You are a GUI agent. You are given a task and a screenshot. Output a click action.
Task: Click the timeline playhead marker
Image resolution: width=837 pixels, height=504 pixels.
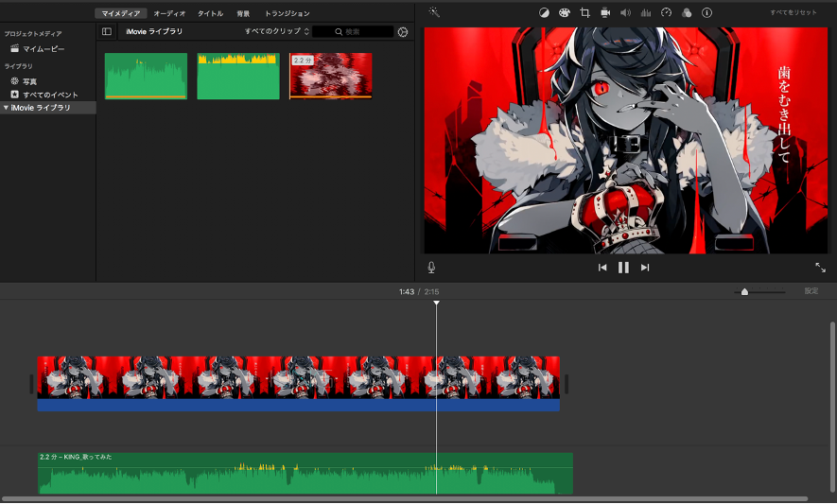[436, 303]
